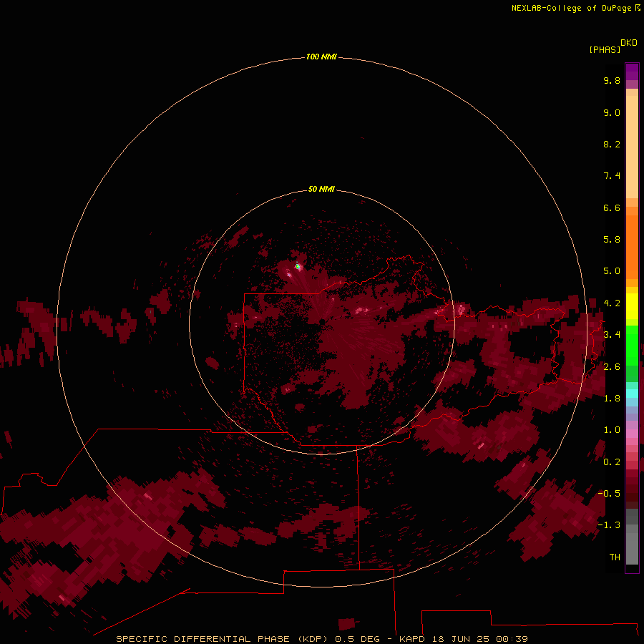Select the 8.2 value on the scale
644x644 pixels.
pos(612,144)
